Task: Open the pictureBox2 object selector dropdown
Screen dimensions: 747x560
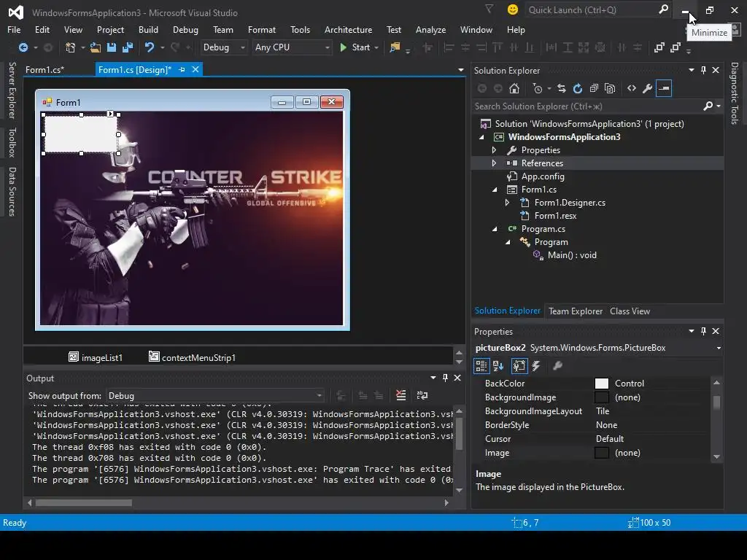Action: [x=719, y=348]
